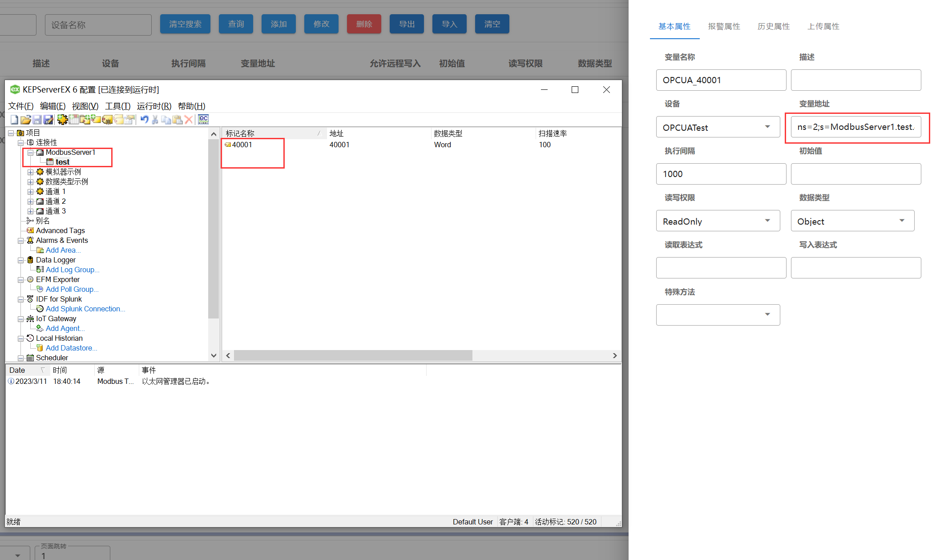The image size is (944, 560).
Task: Open the Object data type dropdown
Action: point(852,221)
